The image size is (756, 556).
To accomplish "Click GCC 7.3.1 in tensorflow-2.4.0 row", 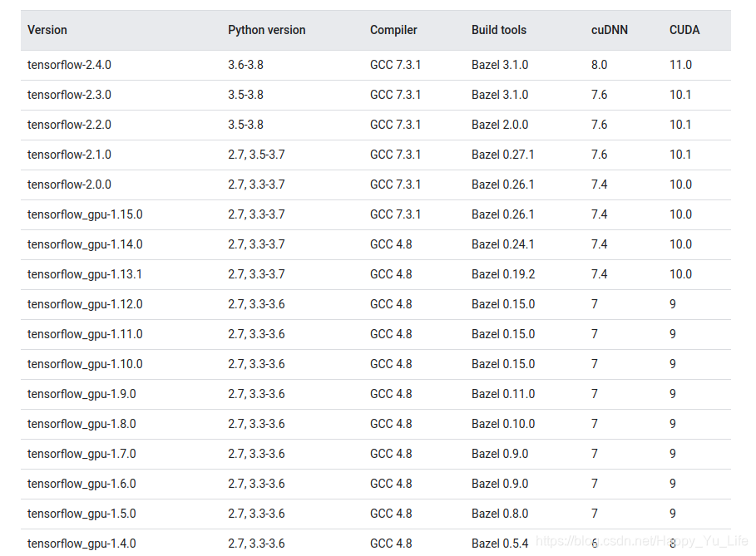I will [395, 65].
